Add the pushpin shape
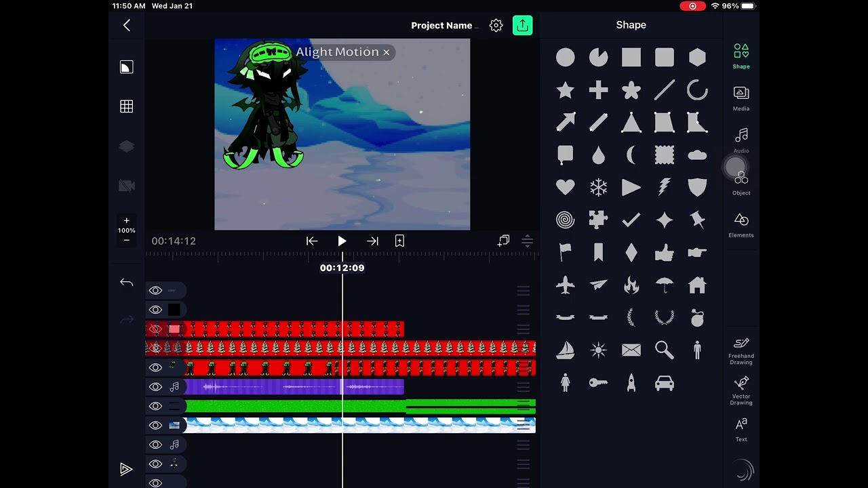 pos(697,220)
